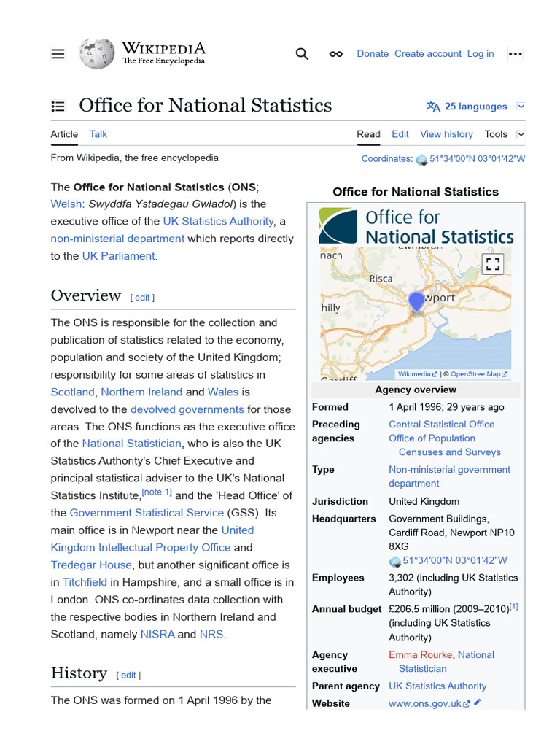Click the Coordinates label link
560x747 pixels.
(x=386, y=158)
